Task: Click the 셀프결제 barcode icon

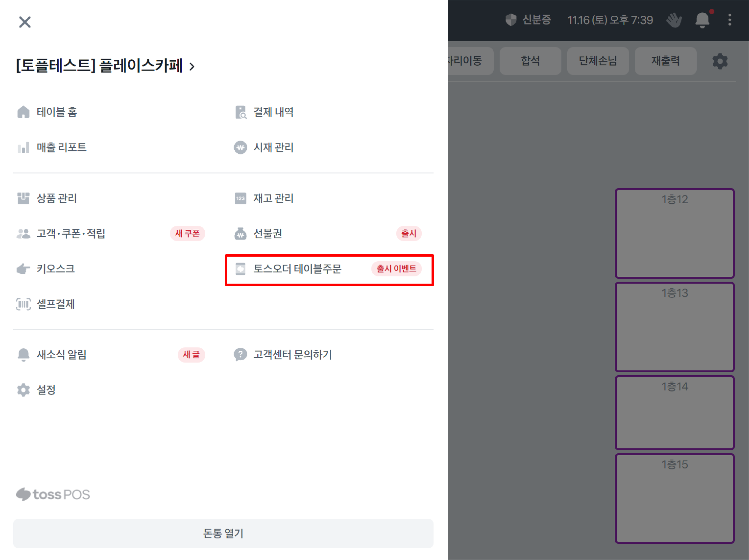Action: [23, 304]
